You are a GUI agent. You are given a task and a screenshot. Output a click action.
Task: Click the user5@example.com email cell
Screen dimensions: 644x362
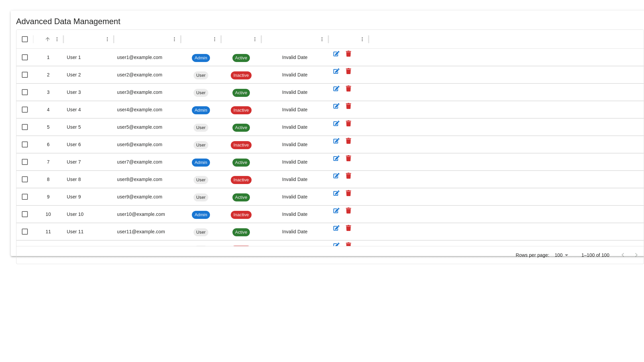point(140,127)
